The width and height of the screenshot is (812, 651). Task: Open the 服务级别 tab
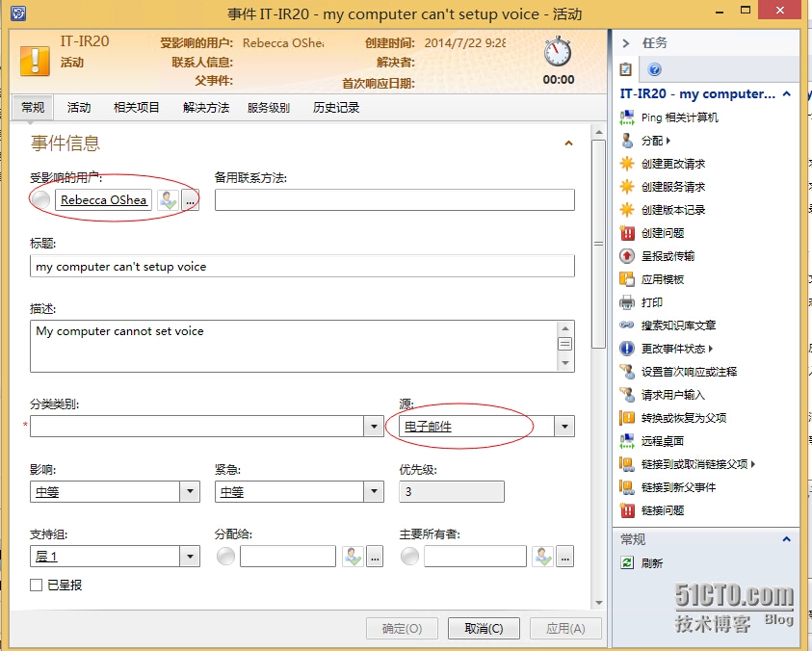pyautogui.click(x=268, y=107)
